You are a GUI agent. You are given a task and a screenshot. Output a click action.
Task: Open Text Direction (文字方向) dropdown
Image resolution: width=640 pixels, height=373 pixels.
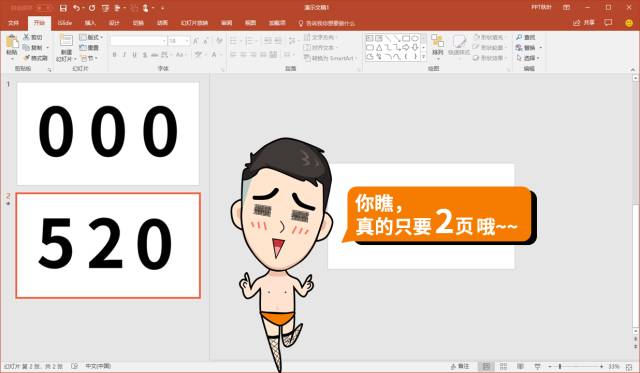coord(321,37)
